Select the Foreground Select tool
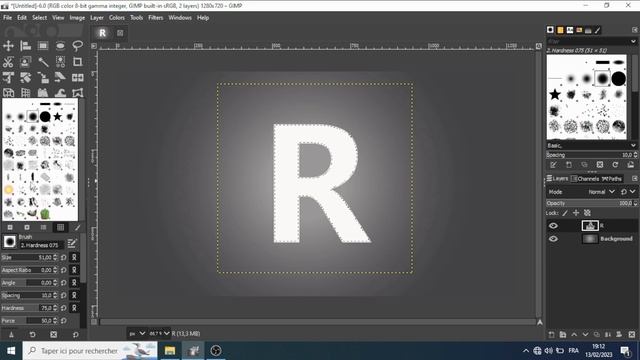Image resolution: width=640 pixels, height=360 pixels. click(x=26, y=62)
